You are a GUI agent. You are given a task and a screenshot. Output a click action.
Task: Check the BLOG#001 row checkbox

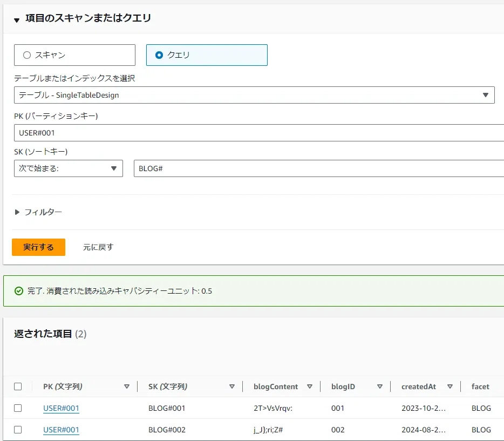pyautogui.click(x=18, y=408)
